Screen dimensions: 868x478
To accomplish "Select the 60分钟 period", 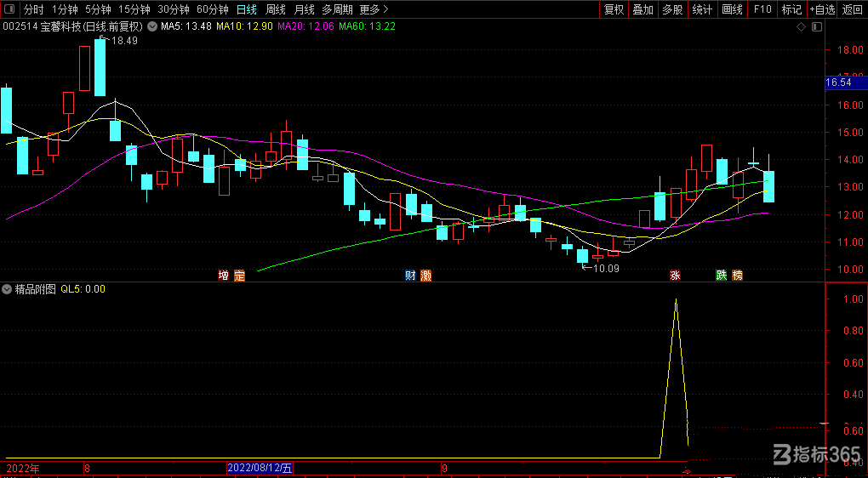I will click(x=213, y=9).
